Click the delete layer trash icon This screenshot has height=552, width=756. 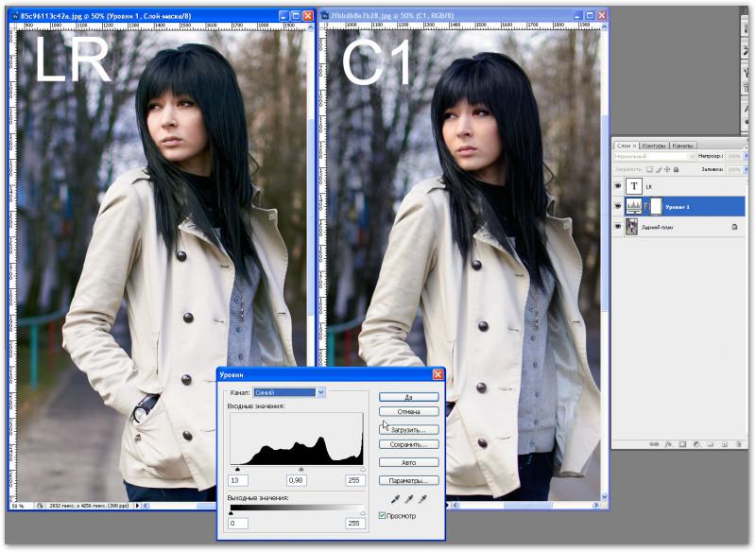pyautogui.click(x=738, y=444)
